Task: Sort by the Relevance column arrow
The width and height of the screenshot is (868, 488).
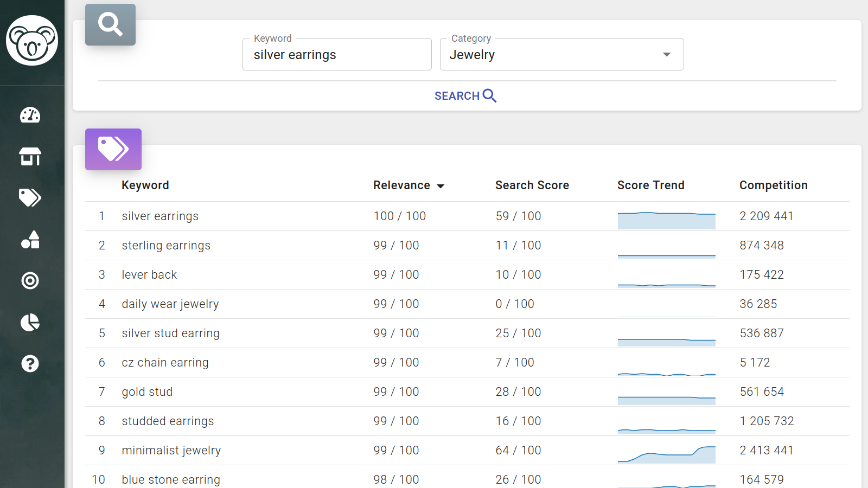Action: click(x=441, y=186)
